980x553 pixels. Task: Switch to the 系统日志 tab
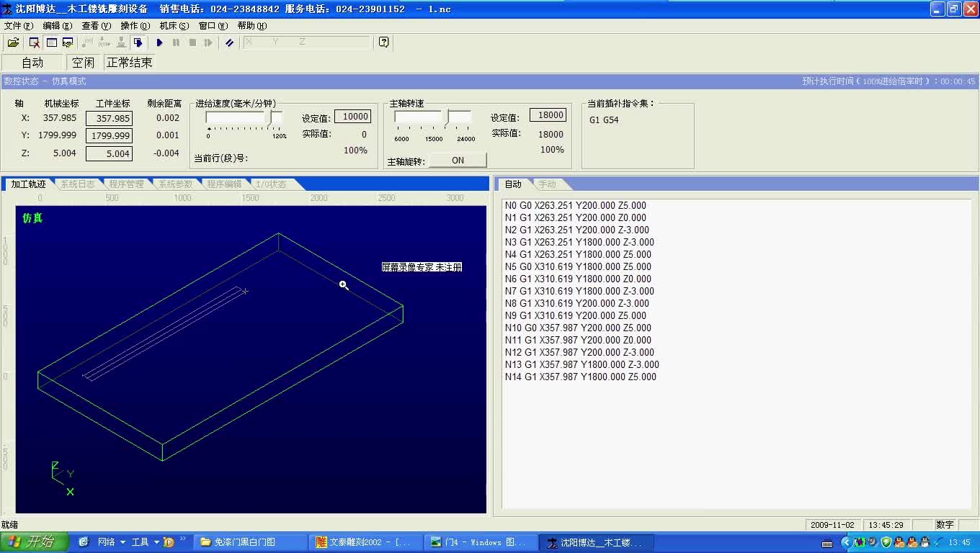click(x=76, y=184)
